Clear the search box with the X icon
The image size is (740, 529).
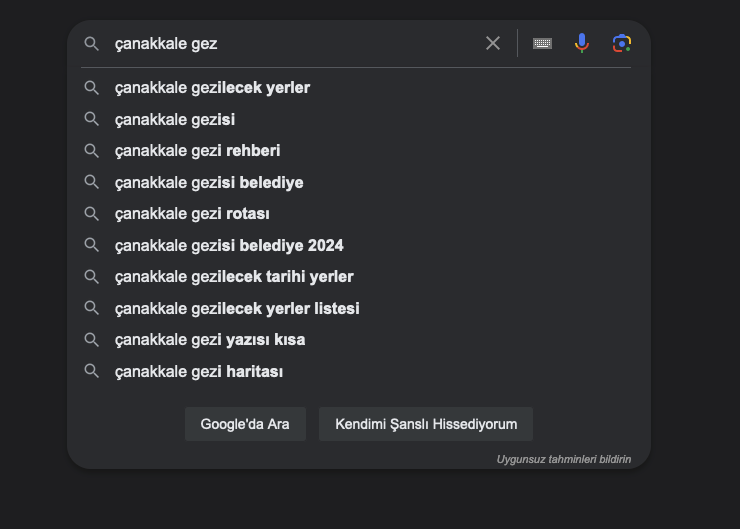tap(493, 43)
